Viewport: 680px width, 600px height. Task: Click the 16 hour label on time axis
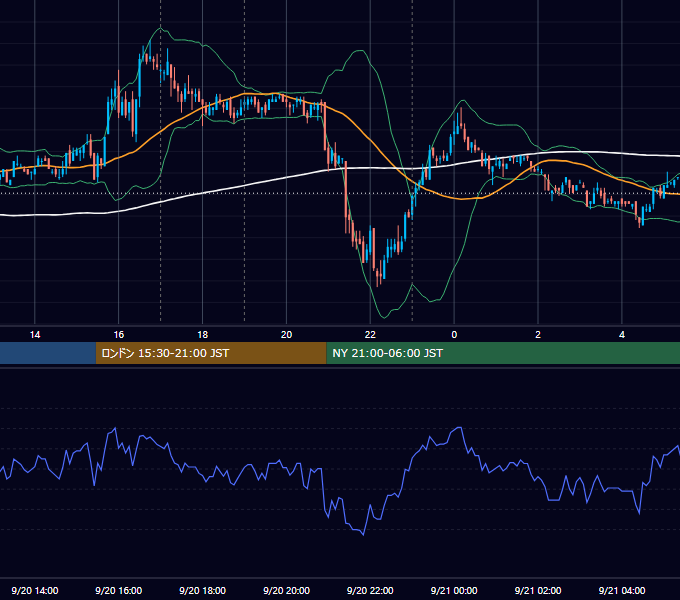point(118,335)
